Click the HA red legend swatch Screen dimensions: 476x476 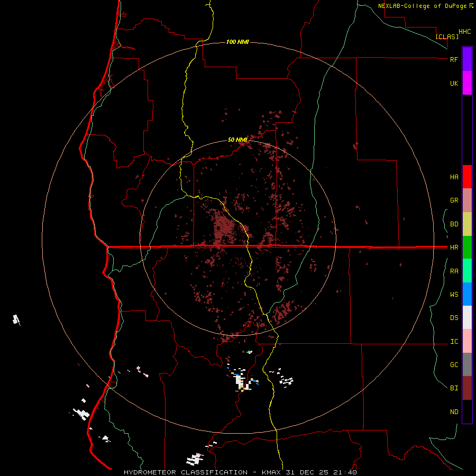point(467,177)
